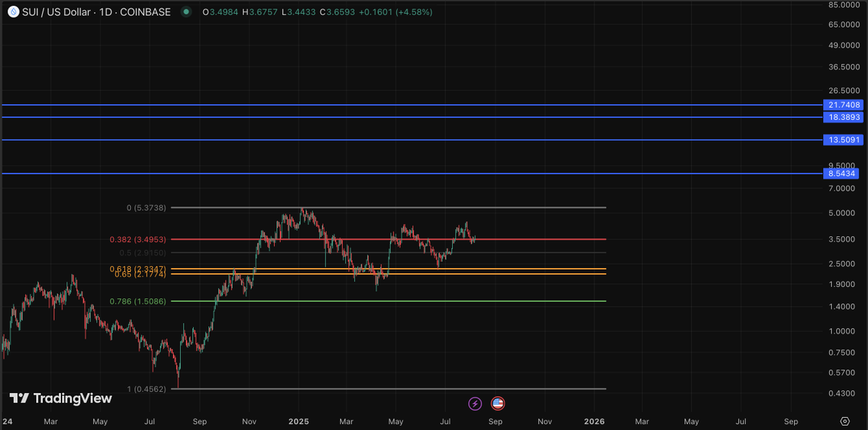This screenshot has width=868, height=430.
Task: Click the US flag economic event icon
Action: (497, 403)
